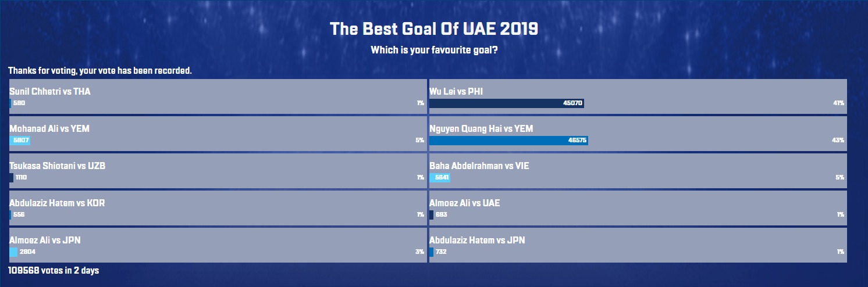This screenshot has height=287, width=868.
Task: Select Nguyen Quang Hai vs YEM row
Action: [638, 134]
